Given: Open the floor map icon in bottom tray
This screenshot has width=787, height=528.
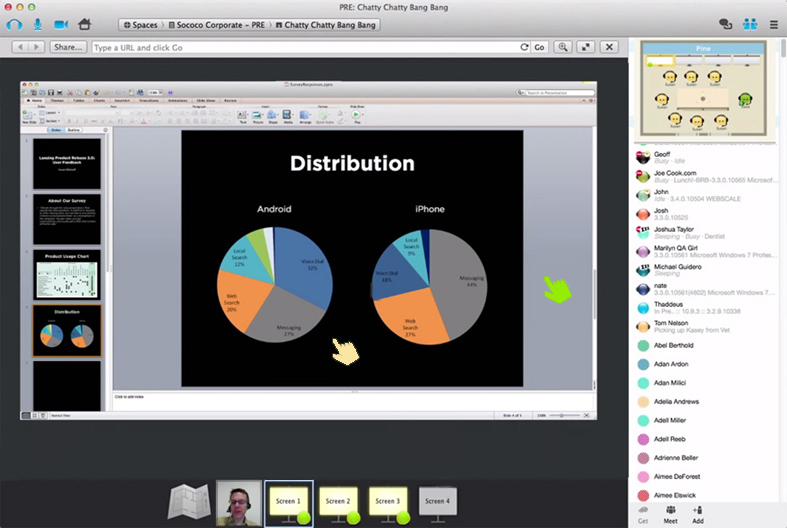Looking at the screenshot, I should coord(187,502).
